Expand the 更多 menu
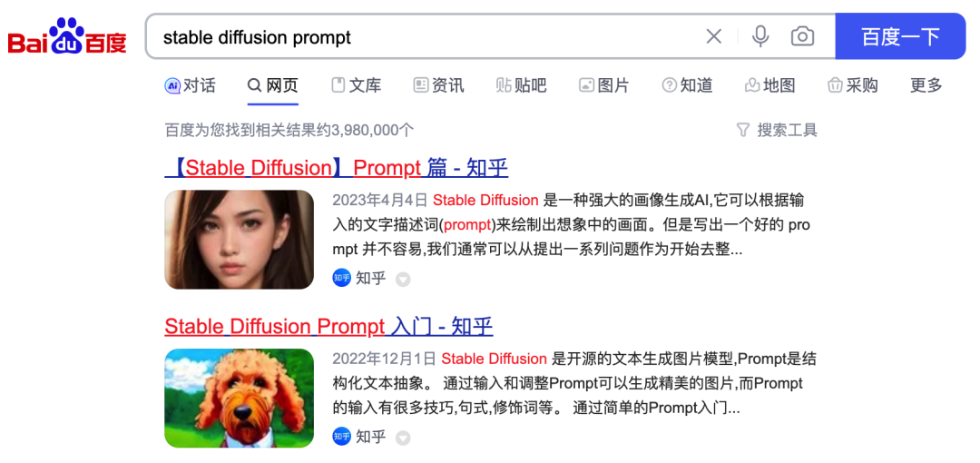Image resolution: width=980 pixels, height=463 pixels. 926,85
